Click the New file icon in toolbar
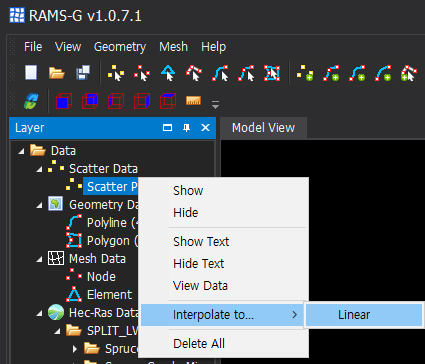 31,72
